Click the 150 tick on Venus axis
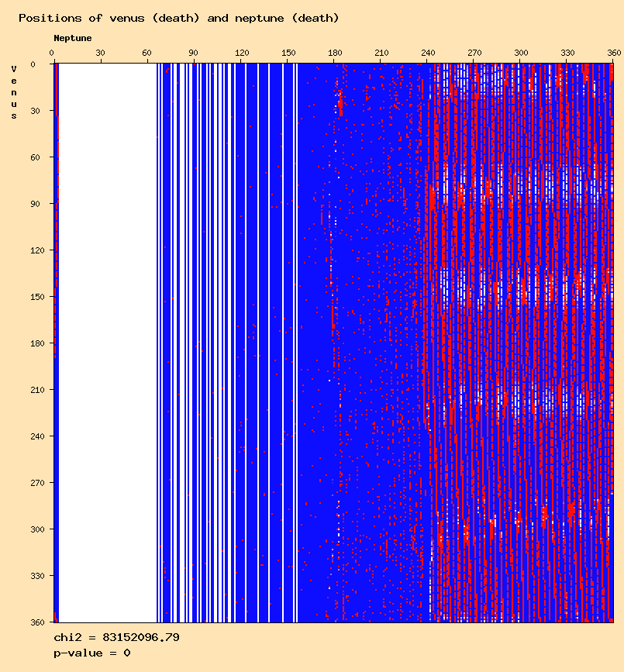Screen dimensions: 624x672 (x=37, y=297)
